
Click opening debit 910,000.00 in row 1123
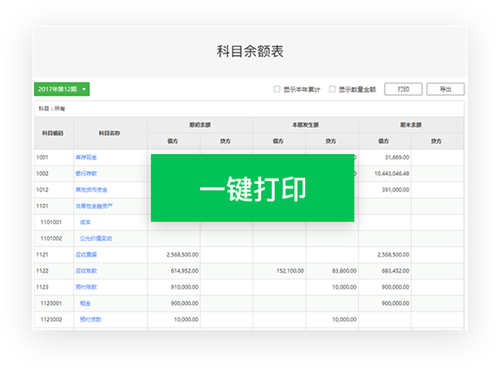(185, 287)
